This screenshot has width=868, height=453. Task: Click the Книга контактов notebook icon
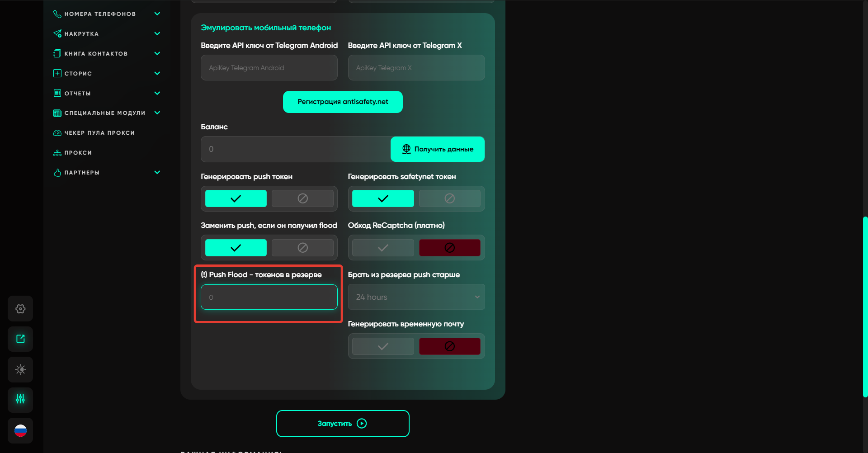pyautogui.click(x=57, y=53)
